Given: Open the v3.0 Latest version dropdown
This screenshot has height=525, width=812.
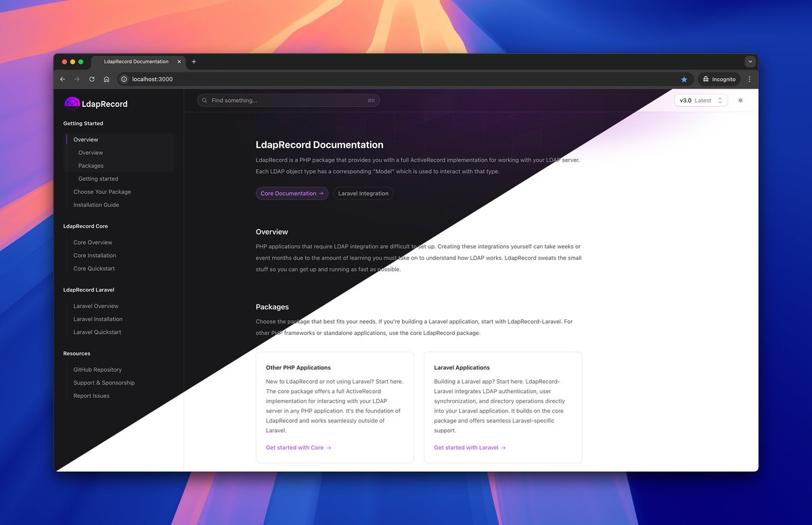Looking at the screenshot, I should click(x=701, y=100).
